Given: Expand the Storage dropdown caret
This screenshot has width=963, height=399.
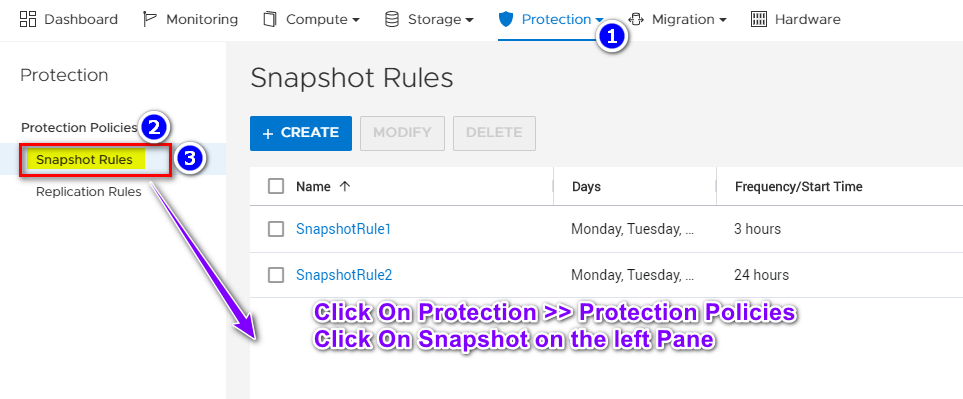Looking at the screenshot, I should [x=470, y=20].
